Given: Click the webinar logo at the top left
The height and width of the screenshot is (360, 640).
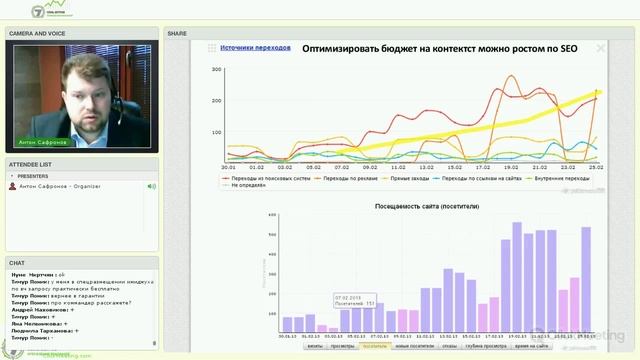Looking at the screenshot, I should point(51,9).
